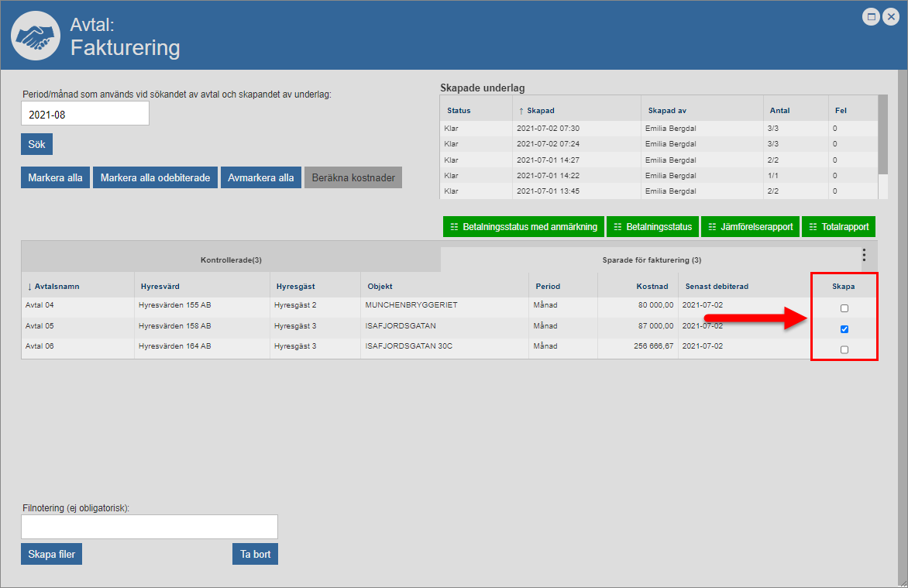Open the Jämförelserapport report
The height and width of the screenshot is (588, 908).
point(750,227)
